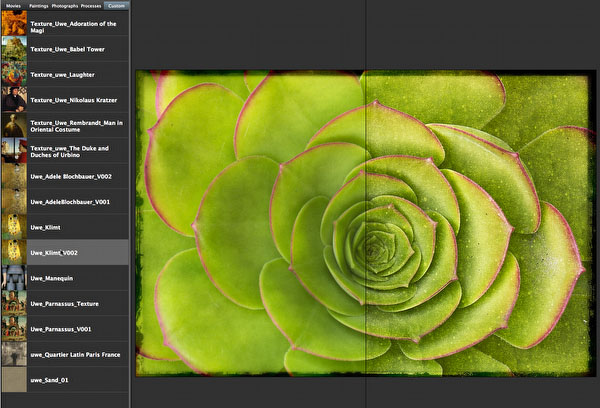The height and width of the screenshot is (408, 600).
Task: Select the Custom tab
Action: 116,6
